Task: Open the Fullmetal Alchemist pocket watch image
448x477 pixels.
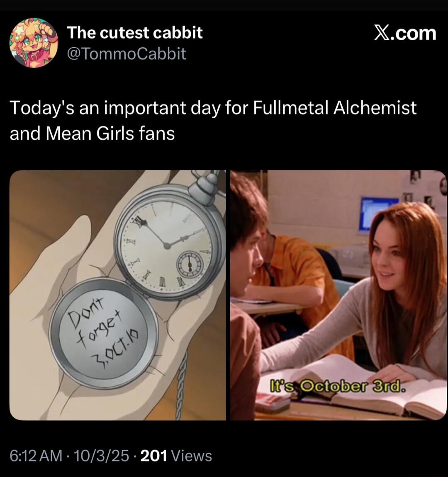Action: [x=118, y=295]
